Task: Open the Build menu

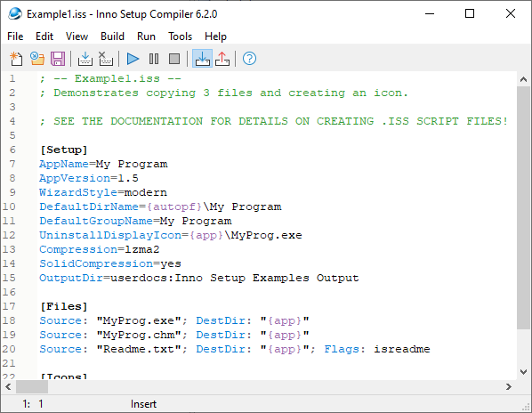Action: (112, 36)
